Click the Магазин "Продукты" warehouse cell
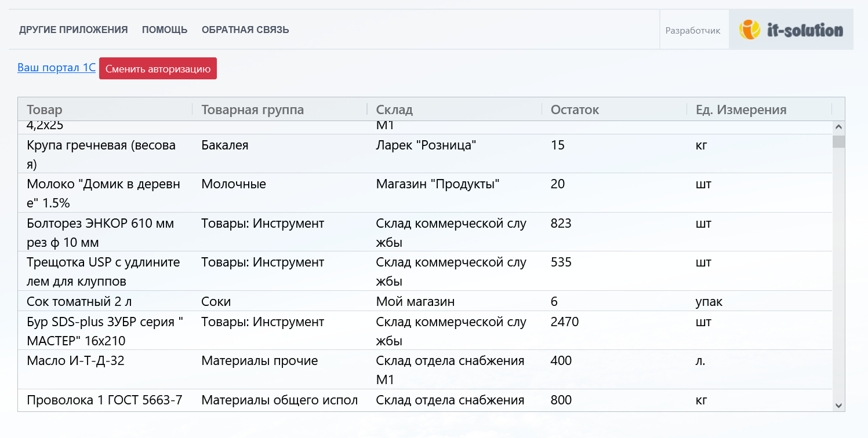 coord(438,184)
